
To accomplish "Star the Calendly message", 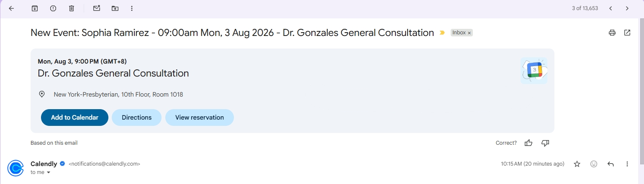I will [577, 164].
